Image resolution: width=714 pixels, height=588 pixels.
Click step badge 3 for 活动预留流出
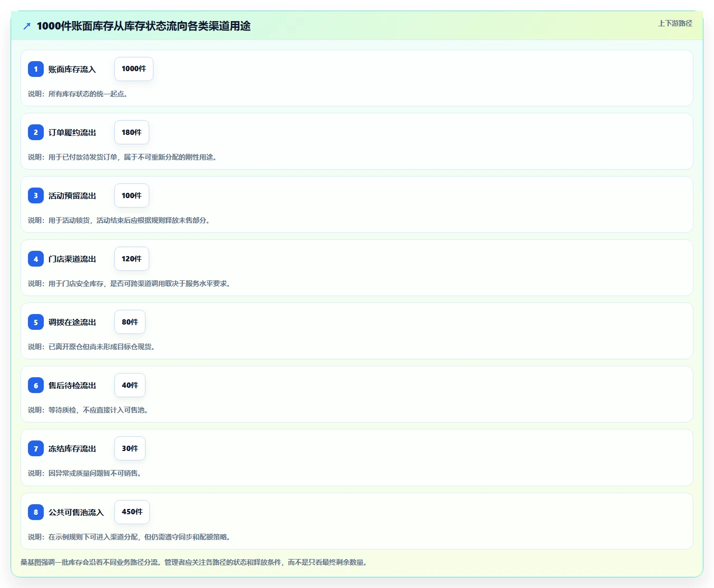(x=36, y=195)
